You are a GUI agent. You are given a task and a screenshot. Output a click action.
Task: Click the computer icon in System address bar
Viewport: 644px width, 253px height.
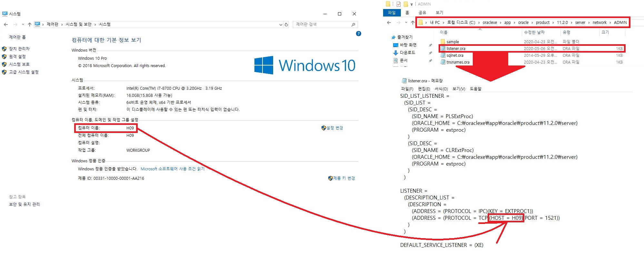click(x=37, y=24)
